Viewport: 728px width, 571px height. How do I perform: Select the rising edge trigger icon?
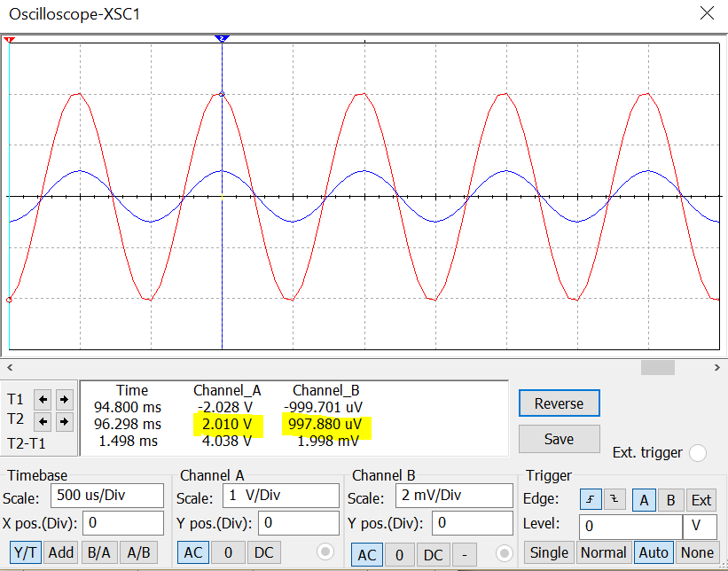coord(592,500)
